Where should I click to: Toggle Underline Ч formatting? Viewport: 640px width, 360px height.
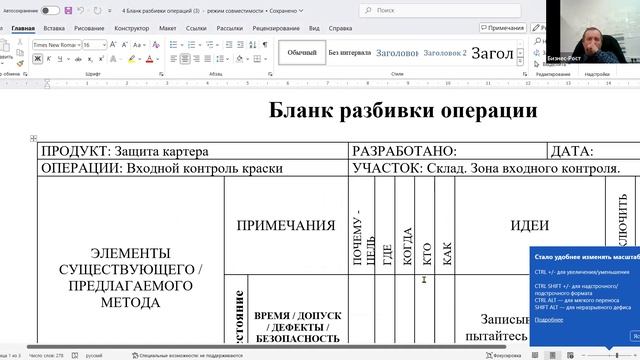[60, 59]
